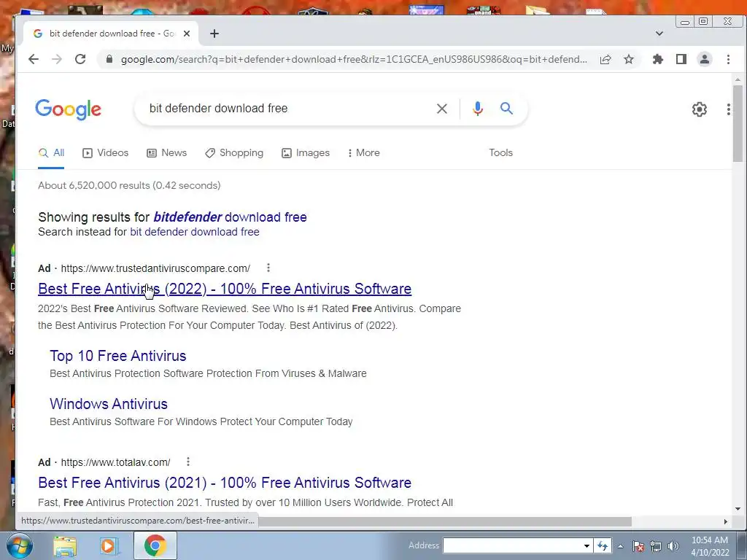This screenshot has height=560, width=747.
Task: Toggle the Chrome side panel
Action: [x=681, y=59]
